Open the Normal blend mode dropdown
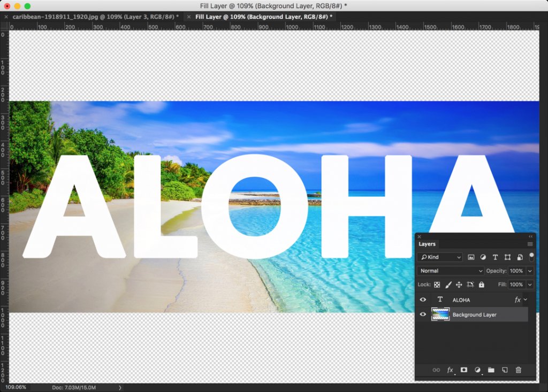Screen dimensions: 548x392 pos(450,271)
